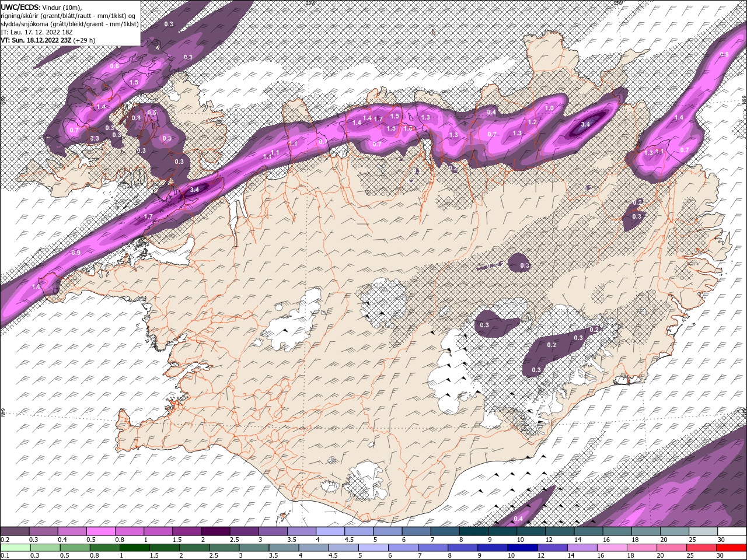The width and height of the screenshot is (747, 560).
Task: Click the 'UWC/ECDS: Vindur (10m)' title line
Action: click(x=41, y=6)
